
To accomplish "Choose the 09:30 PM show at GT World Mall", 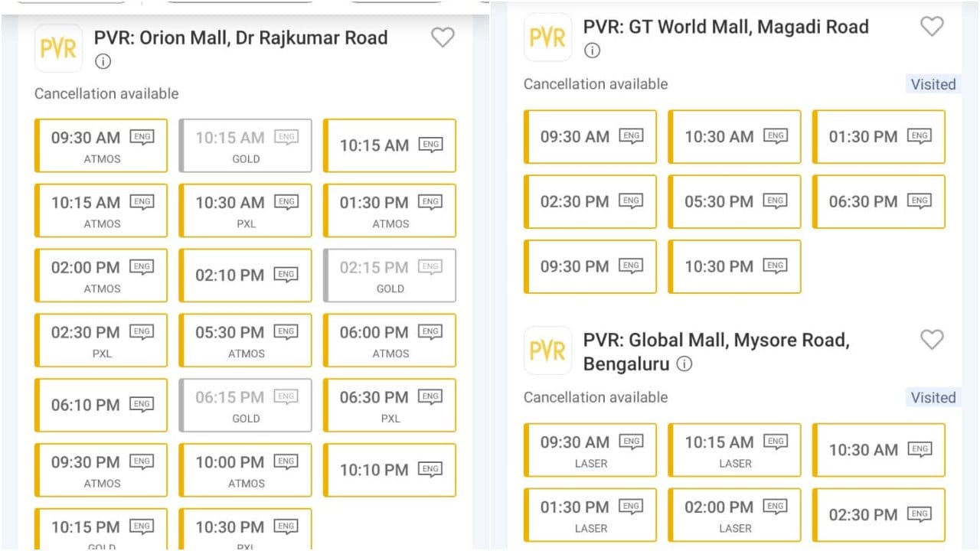I will tap(590, 267).
